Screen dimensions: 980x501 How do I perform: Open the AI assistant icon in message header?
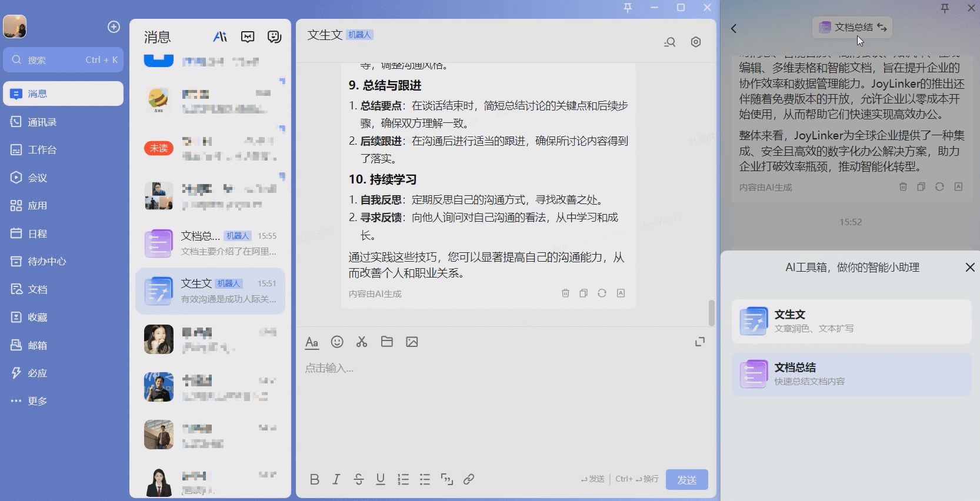pyautogui.click(x=220, y=37)
